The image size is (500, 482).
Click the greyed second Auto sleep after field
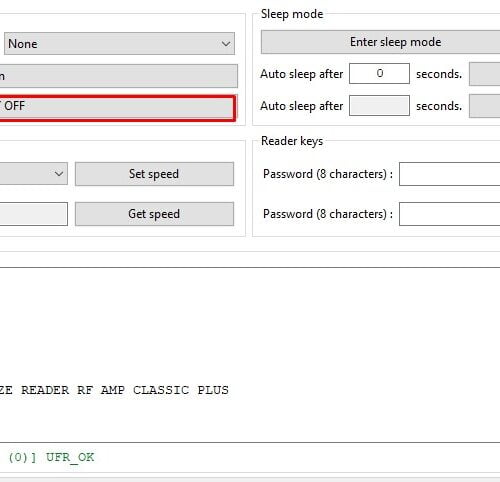tap(379, 106)
